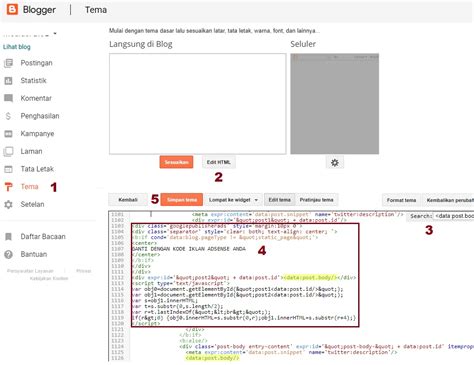Click line number 1126 in the gutter

pyautogui.click(x=118, y=358)
